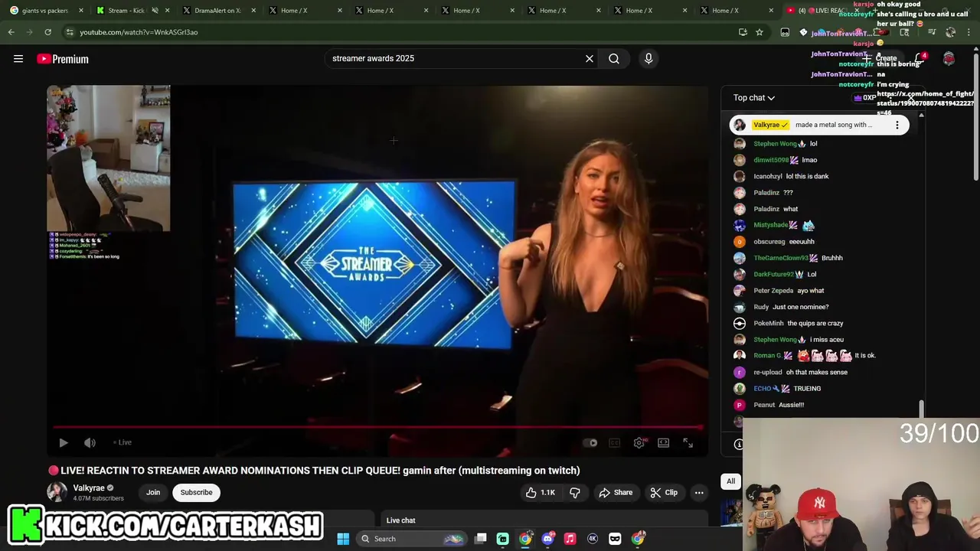
Task: Share the live stream
Action: [616, 493]
